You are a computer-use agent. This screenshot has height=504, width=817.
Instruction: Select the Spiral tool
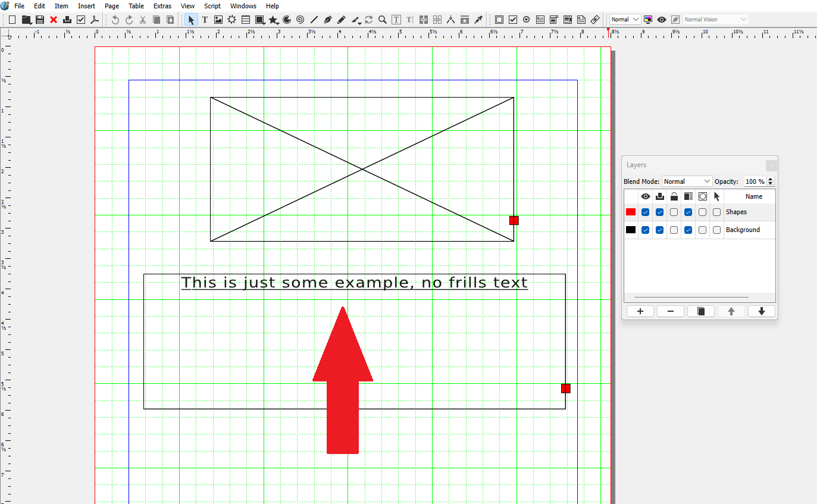300,20
